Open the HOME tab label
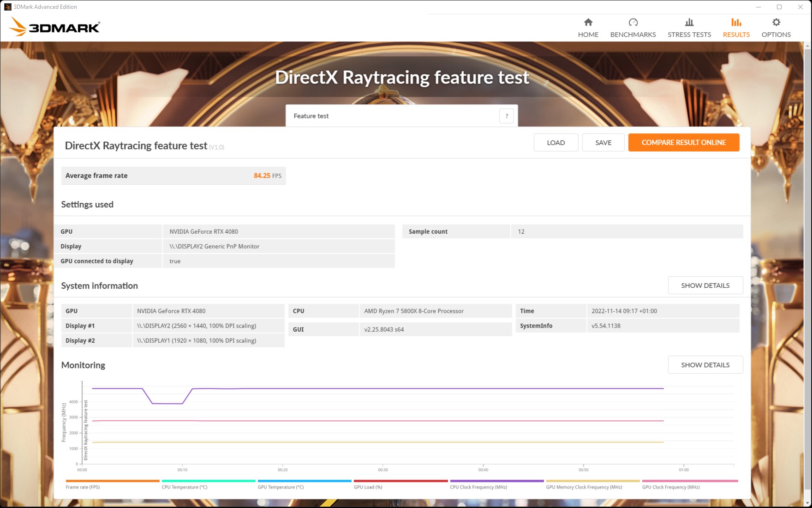 (588, 35)
